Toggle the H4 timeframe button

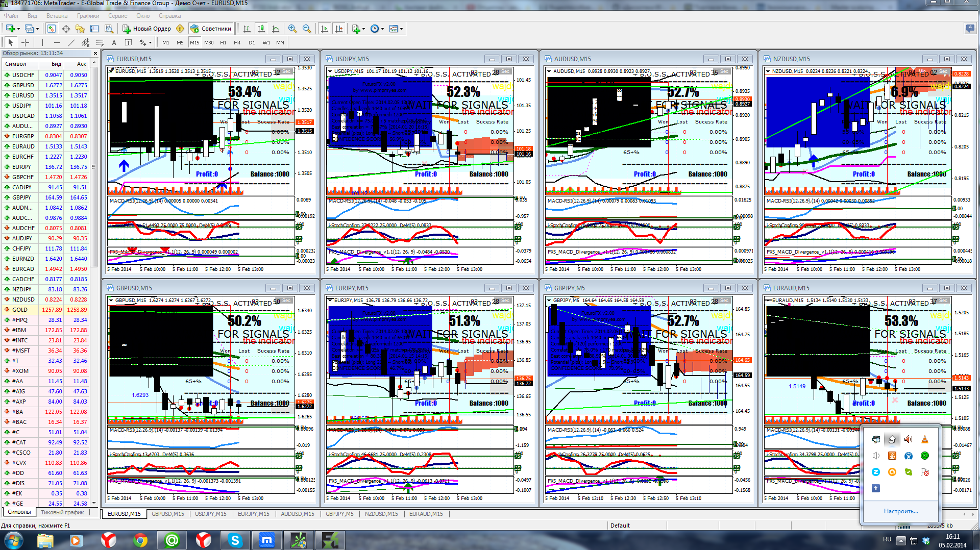237,42
